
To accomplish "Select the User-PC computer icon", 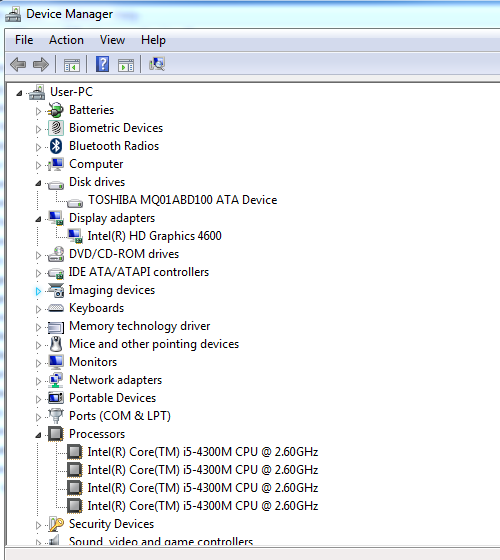I will tap(37, 92).
